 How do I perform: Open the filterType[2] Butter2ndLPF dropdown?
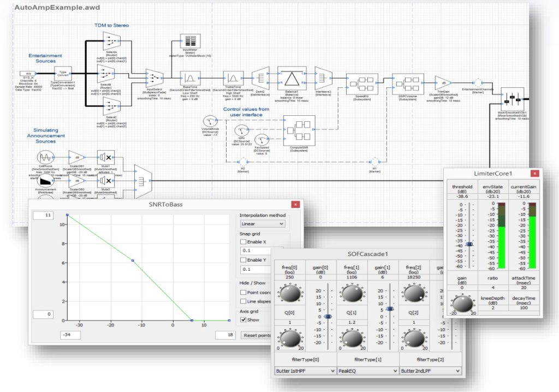point(430,371)
